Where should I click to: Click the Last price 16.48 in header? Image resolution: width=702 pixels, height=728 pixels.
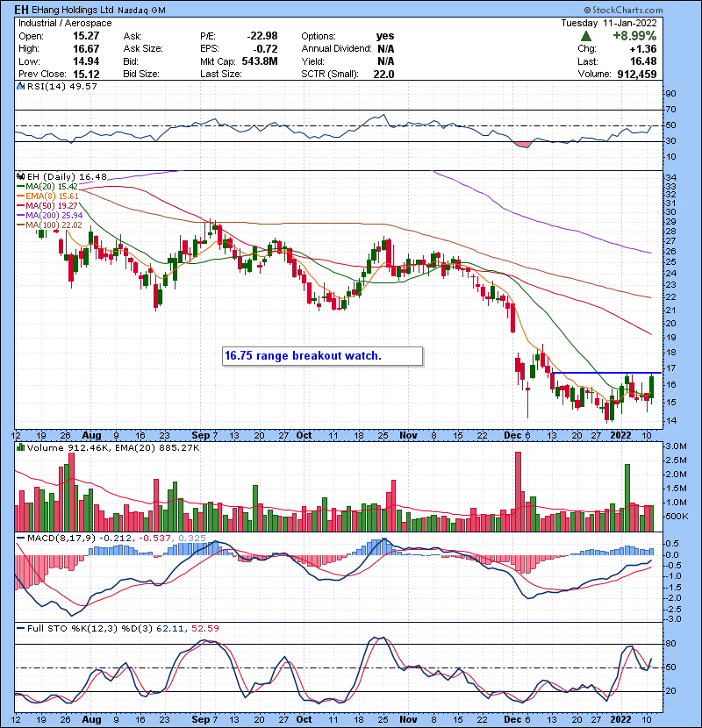click(x=643, y=61)
